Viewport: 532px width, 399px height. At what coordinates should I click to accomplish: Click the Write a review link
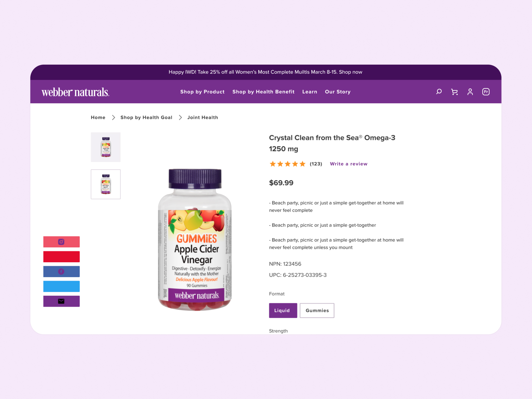tap(349, 164)
